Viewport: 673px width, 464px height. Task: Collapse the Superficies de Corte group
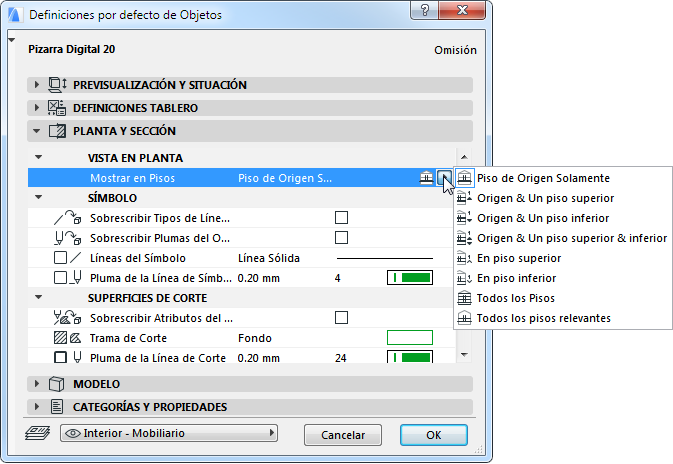click(39, 297)
